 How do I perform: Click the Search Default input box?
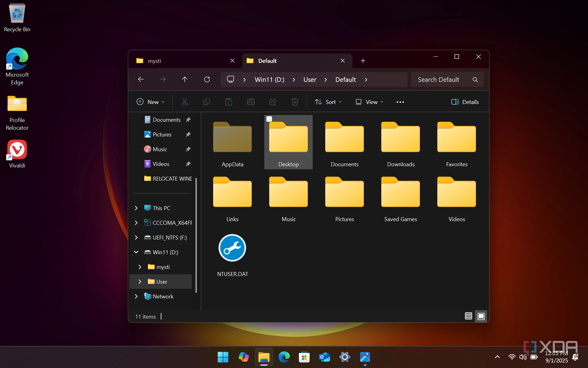tap(441, 79)
